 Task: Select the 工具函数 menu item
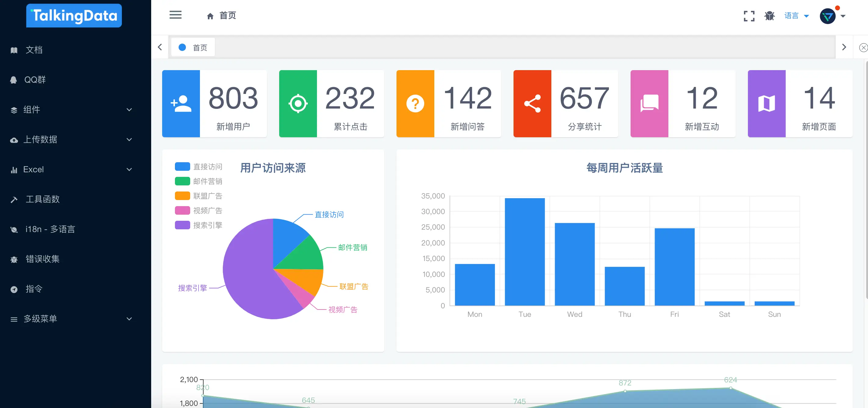[x=43, y=199]
